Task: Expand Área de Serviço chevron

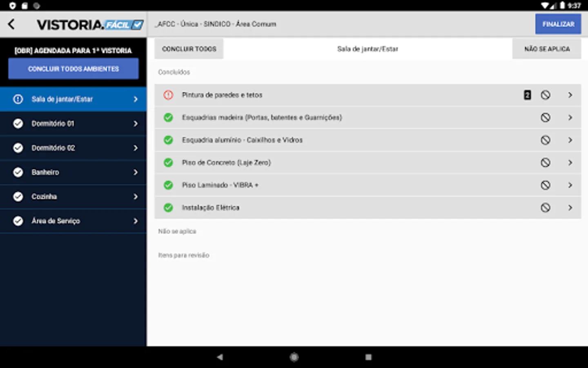Action: coord(136,221)
